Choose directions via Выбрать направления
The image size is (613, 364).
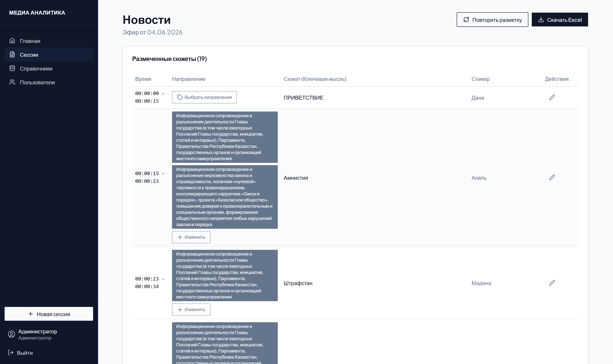tap(204, 97)
